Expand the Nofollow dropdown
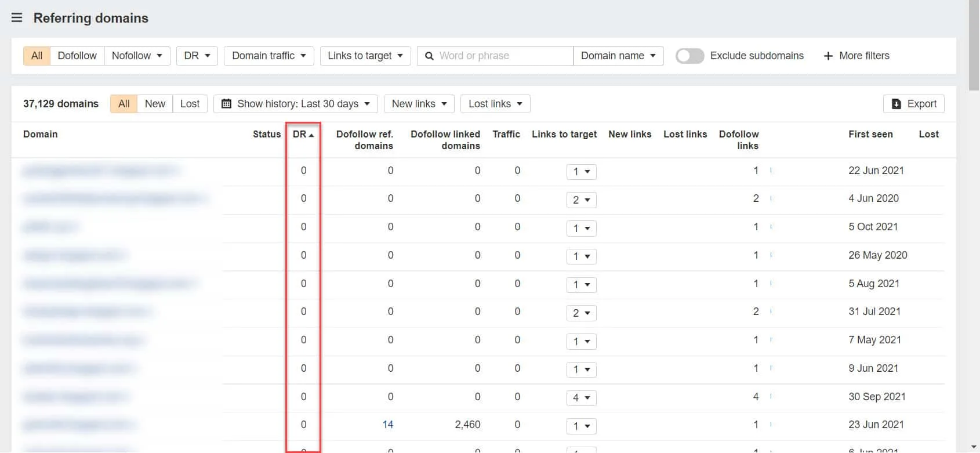980x453 pixels. point(137,56)
